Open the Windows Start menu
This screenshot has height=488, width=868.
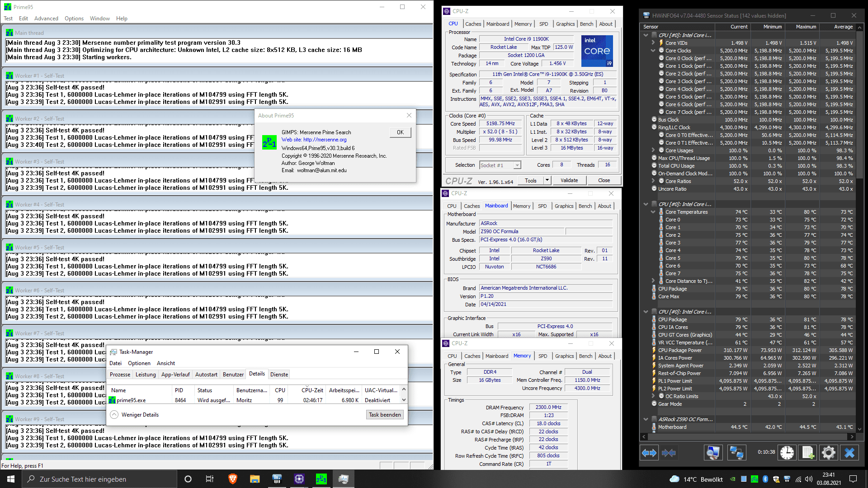click(11, 479)
